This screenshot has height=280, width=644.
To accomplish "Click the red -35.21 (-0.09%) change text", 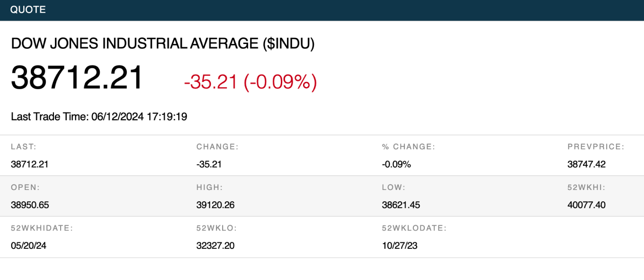I will coord(250,82).
